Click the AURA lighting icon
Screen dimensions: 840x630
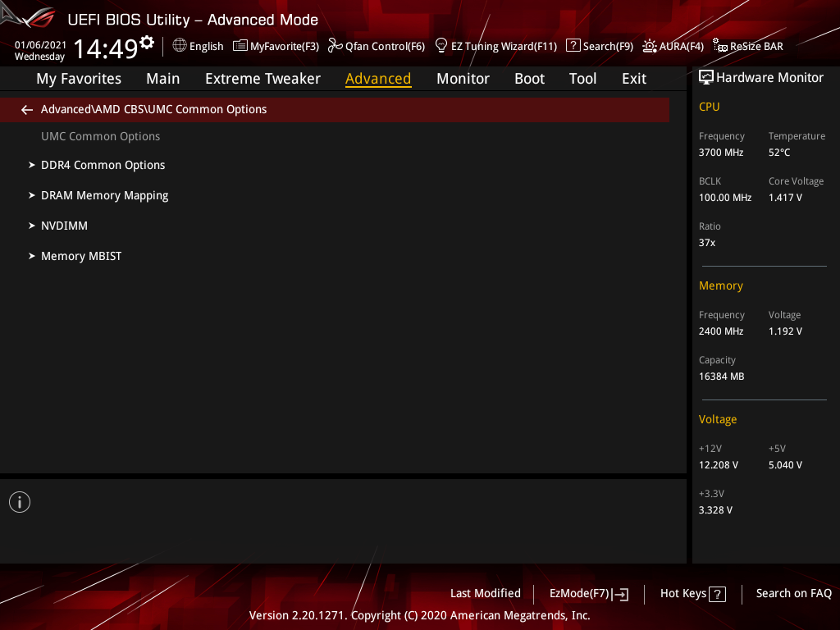click(x=650, y=46)
